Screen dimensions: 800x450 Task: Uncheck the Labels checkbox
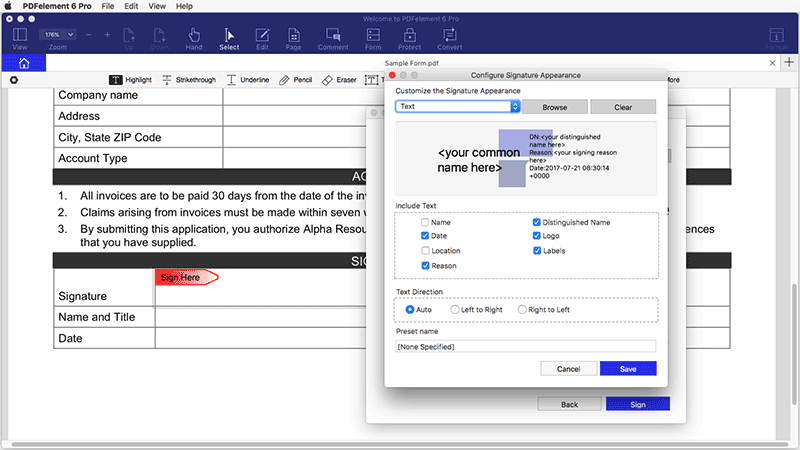tap(537, 251)
